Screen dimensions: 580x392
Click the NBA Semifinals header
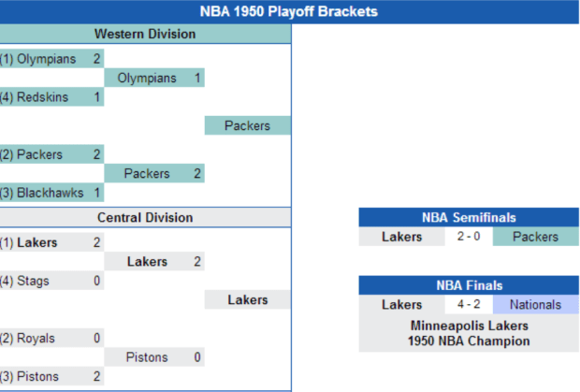pos(469,218)
